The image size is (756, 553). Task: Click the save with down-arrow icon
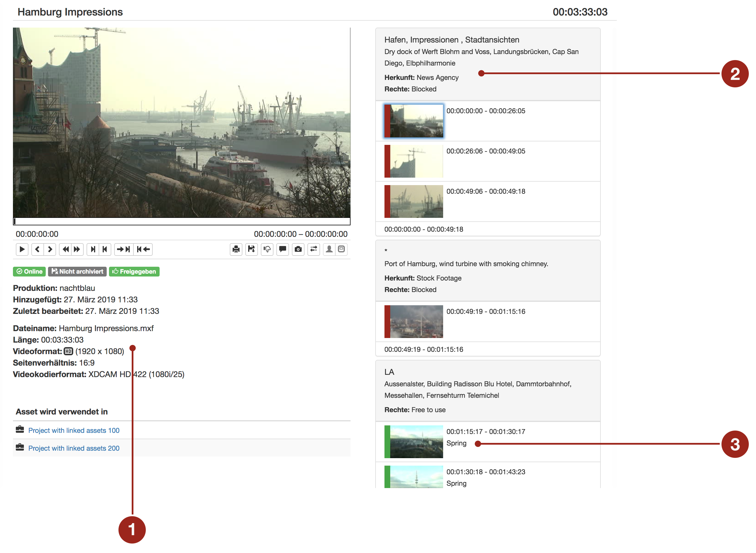click(251, 249)
